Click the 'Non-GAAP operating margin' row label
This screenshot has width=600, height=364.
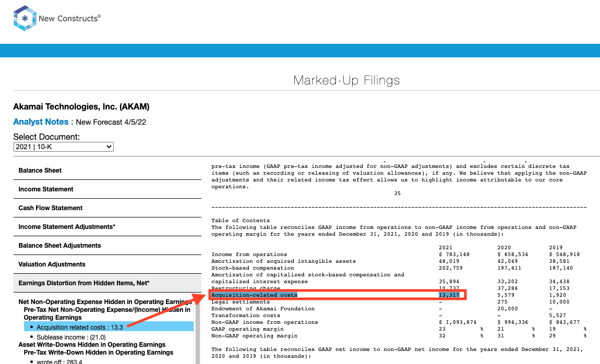254,336
